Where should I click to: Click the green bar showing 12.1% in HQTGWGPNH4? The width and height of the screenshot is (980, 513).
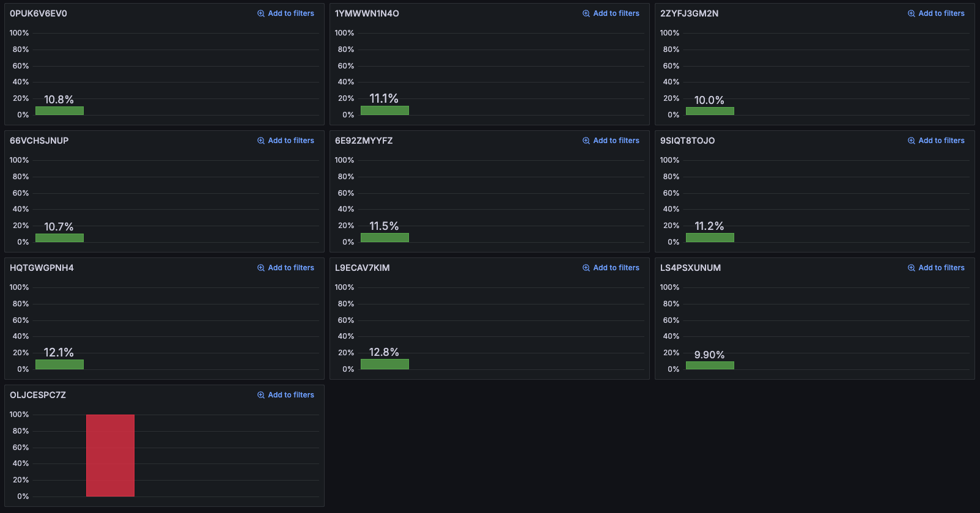tap(59, 364)
